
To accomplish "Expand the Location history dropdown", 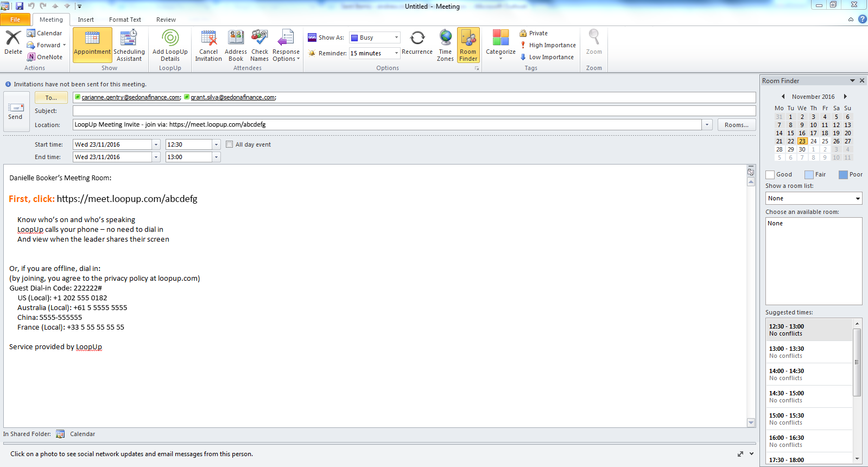I will click(x=707, y=125).
